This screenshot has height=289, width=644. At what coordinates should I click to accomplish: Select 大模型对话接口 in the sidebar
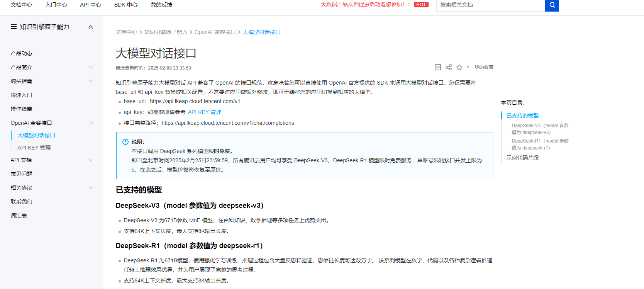click(x=36, y=135)
